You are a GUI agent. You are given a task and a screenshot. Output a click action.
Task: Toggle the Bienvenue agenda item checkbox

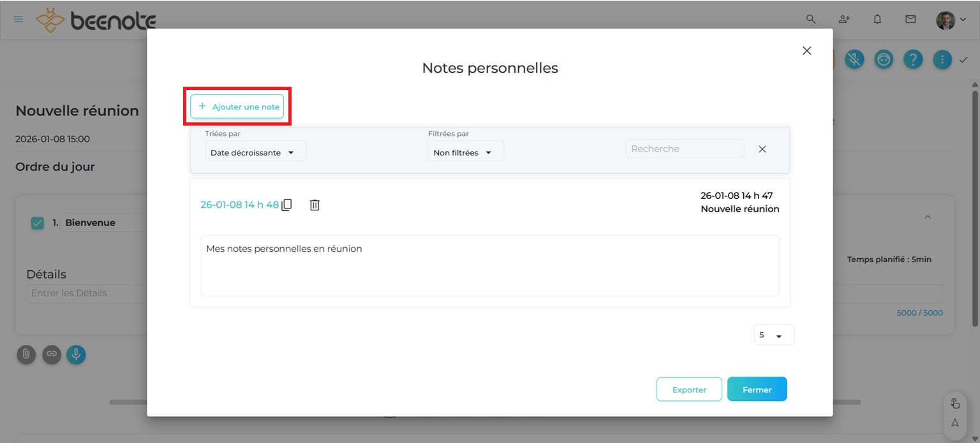coord(38,223)
